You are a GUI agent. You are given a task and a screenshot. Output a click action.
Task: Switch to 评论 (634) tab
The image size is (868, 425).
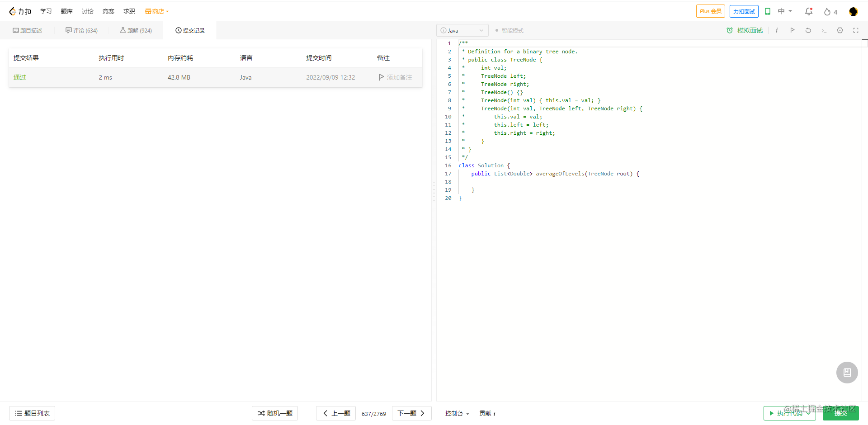(x=81, y=30)
